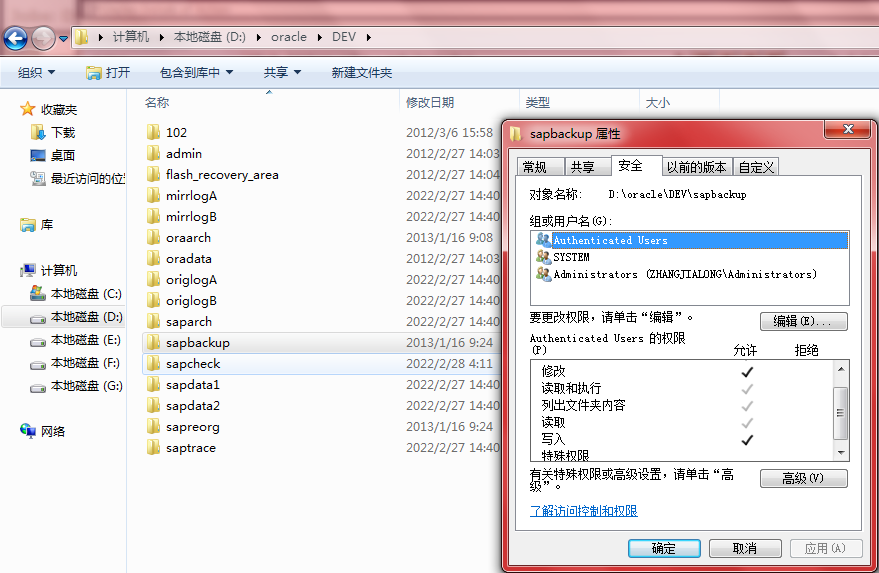Select DEV in the address breadcrumb
879x573 pixels.
(344, 37)
